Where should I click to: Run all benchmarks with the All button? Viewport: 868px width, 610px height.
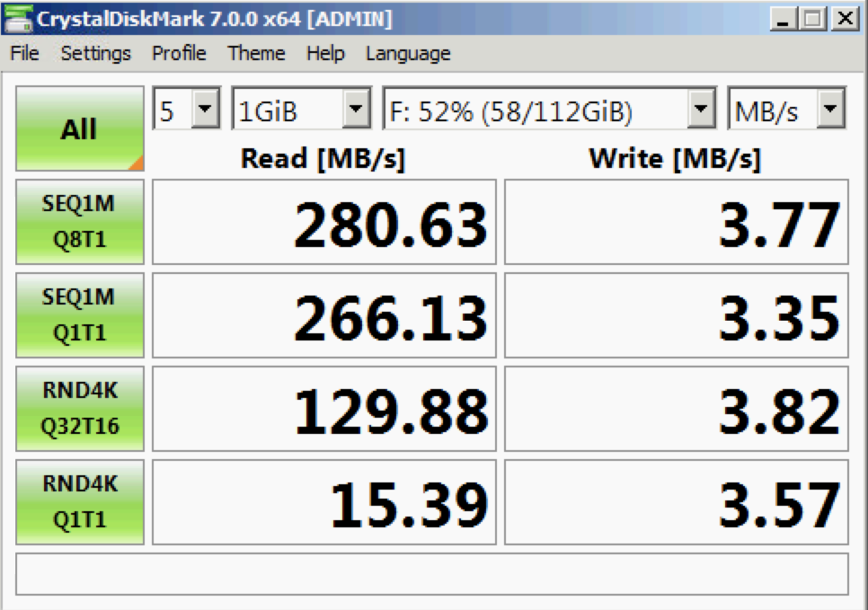pyautogui.click(x=80, y=128)
